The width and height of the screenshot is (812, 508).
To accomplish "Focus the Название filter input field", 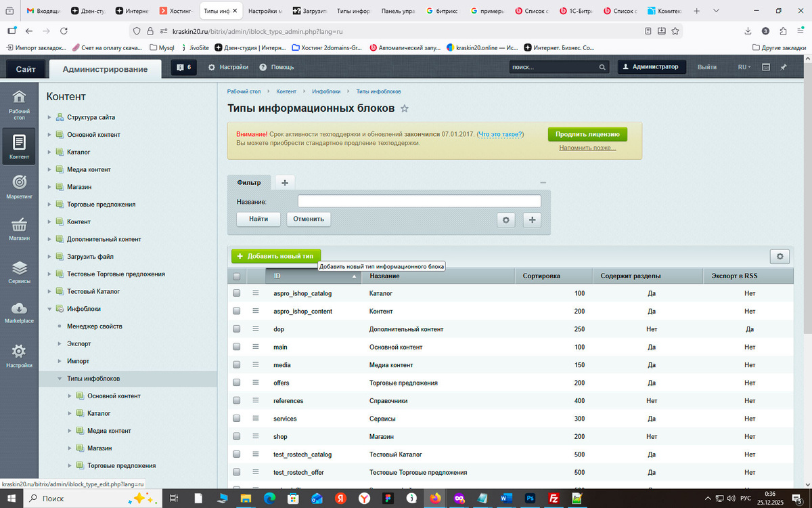I will coord(420,201).
